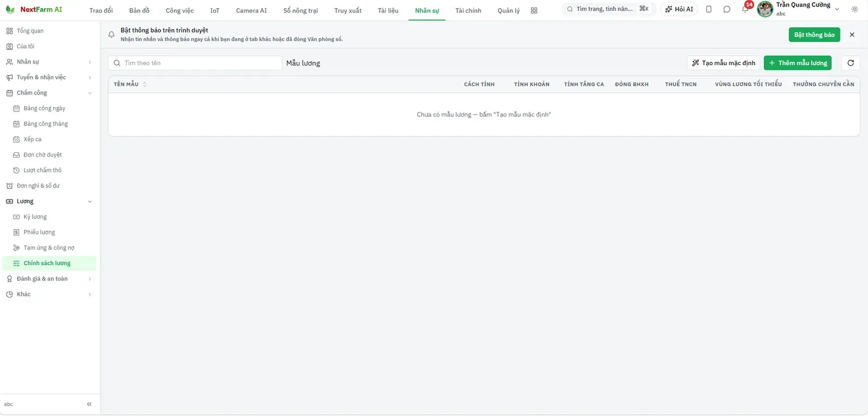Expand Đánh giá & an toàn group
The width and height of the screenshot is (868, 416).
[50, 279]
